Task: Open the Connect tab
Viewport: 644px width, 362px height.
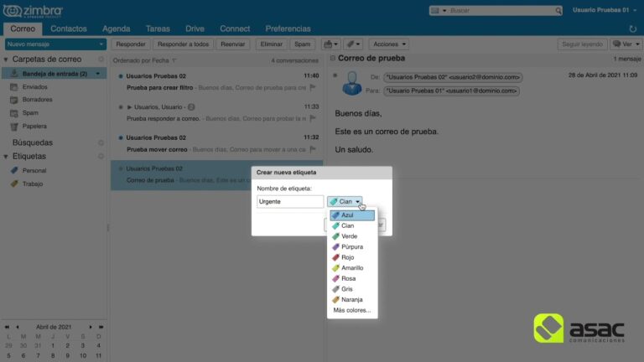Action: click(235, 28)
